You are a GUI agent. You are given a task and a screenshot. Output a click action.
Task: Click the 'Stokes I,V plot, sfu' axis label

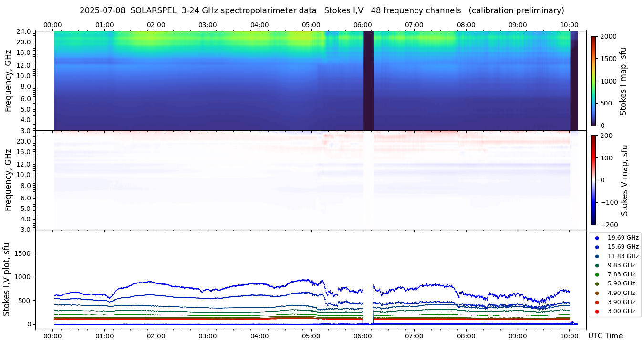[7, 279]
